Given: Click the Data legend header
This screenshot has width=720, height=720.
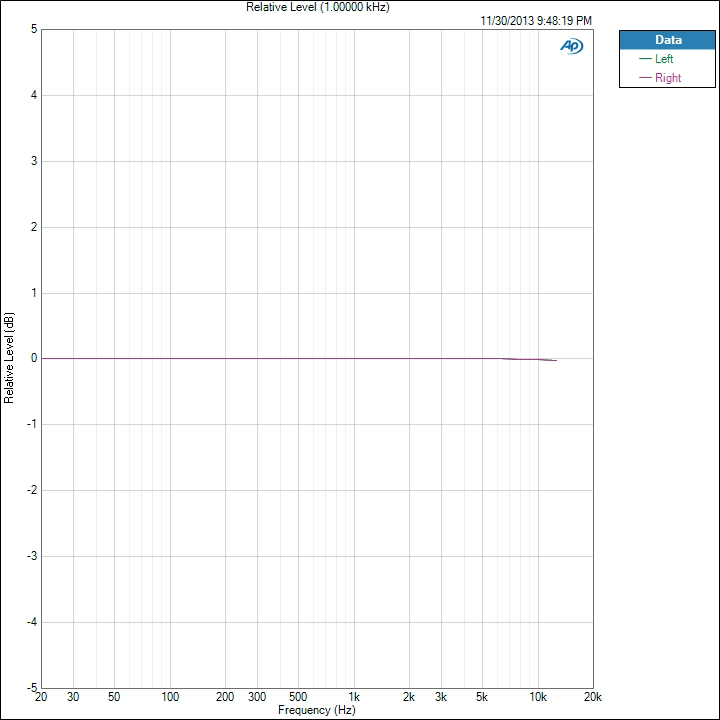Looking at the screenshot, I should (667, 40).
